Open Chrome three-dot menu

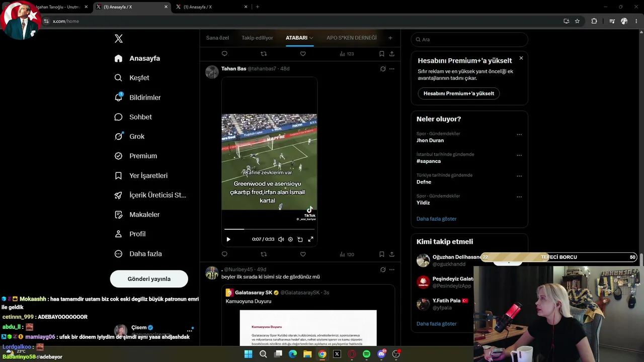636,21
